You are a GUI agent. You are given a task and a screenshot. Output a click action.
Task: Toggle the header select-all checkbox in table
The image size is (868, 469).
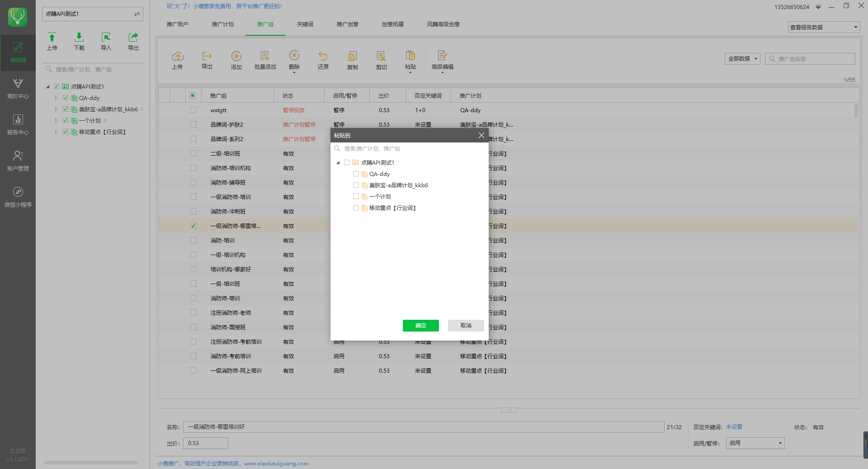coord(193,95)
